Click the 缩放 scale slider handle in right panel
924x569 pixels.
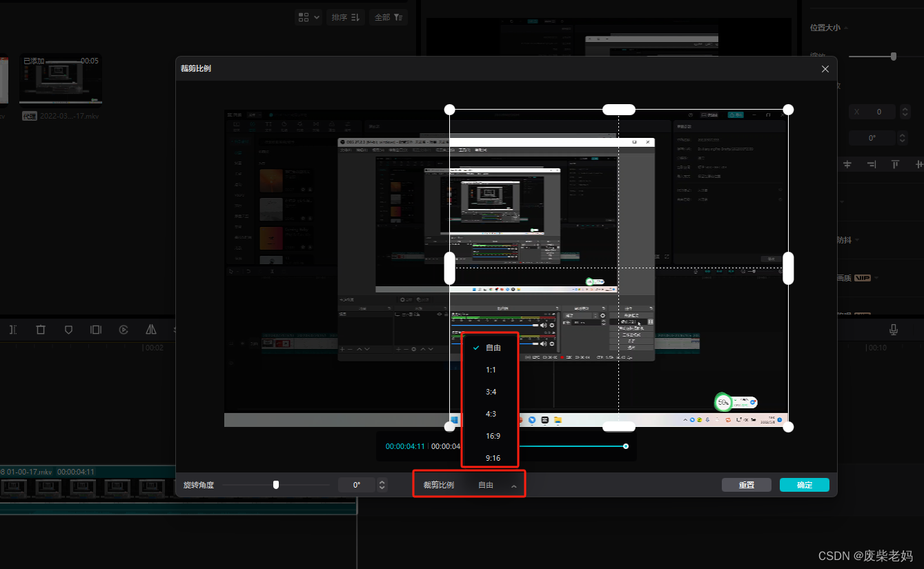[894, 57]
